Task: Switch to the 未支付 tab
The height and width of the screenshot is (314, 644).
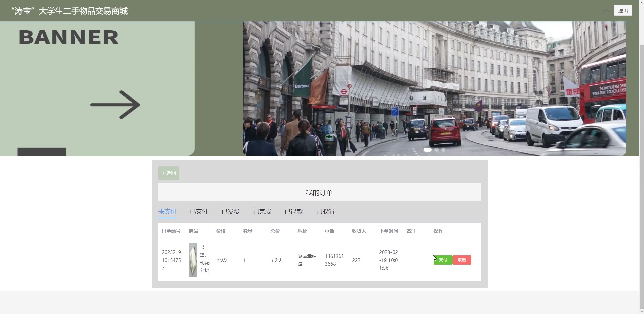Action: pos(167,212)
